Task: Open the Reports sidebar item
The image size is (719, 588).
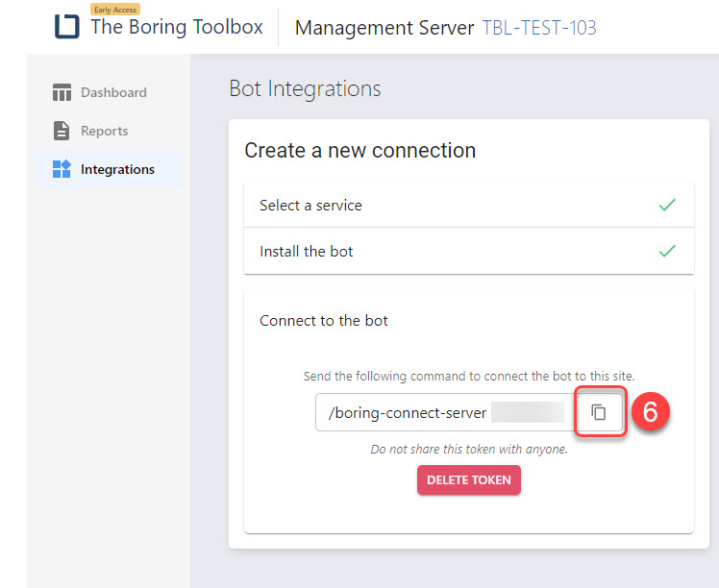Action: coord(110,131)
